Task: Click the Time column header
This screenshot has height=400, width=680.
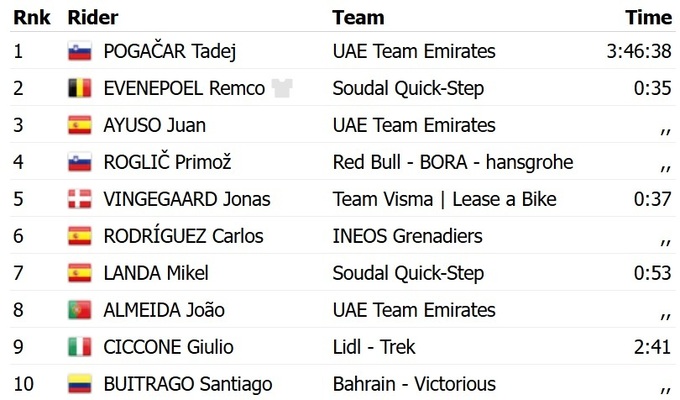Action: 648,18
